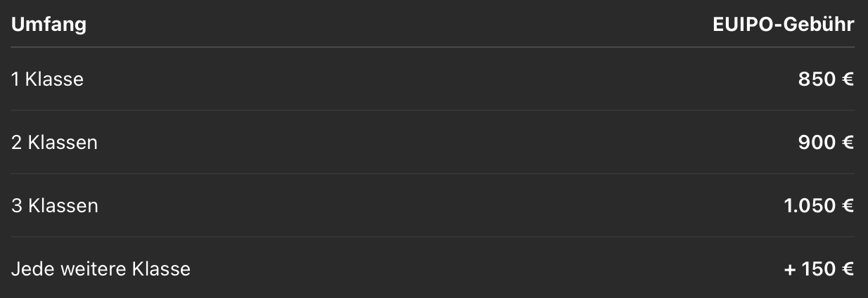Click the Jede weitere Klasse label
The height and width of the screenshot is (298, 868).
point(101,269)
